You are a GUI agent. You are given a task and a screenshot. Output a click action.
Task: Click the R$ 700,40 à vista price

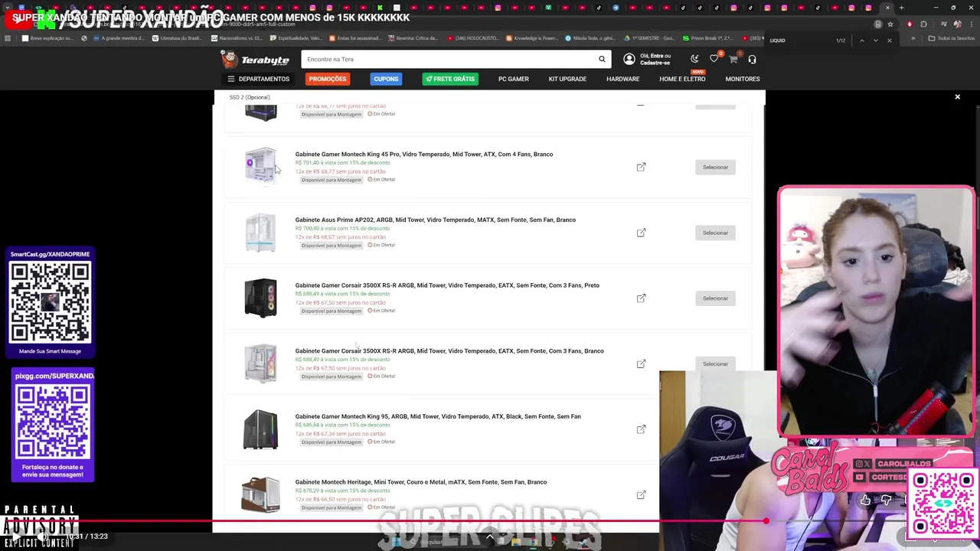pyautogui.click(x=342, y=228)
